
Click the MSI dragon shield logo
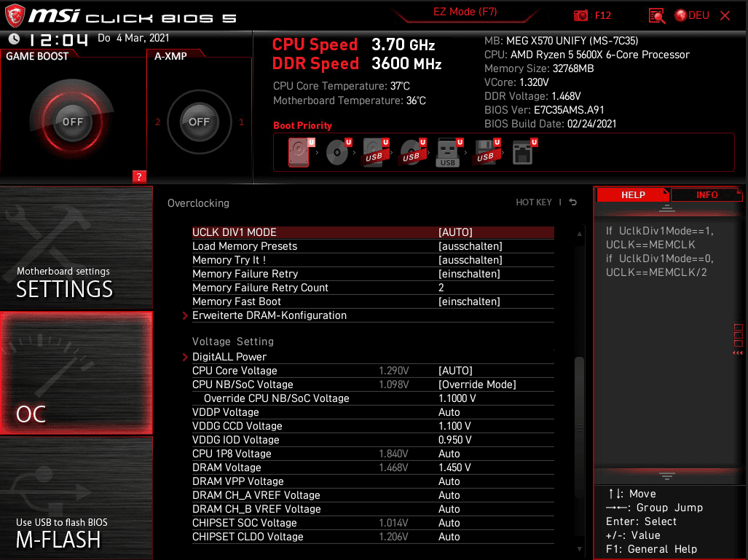pyautogui.click(x=15, y=15)
